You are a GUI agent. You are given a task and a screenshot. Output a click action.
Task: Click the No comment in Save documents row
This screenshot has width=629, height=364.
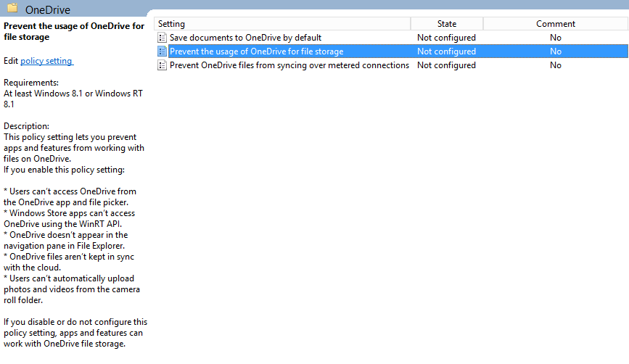coord(556,38)
